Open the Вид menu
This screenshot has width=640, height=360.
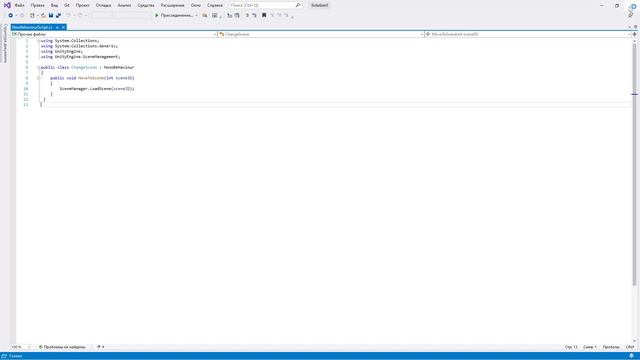click(x=54, y=5)
